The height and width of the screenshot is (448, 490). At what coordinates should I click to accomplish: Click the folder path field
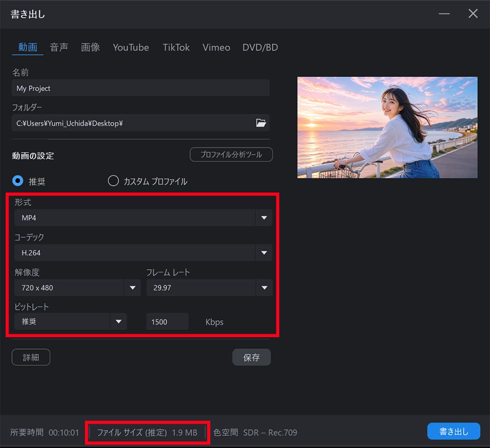coord(141,123)
